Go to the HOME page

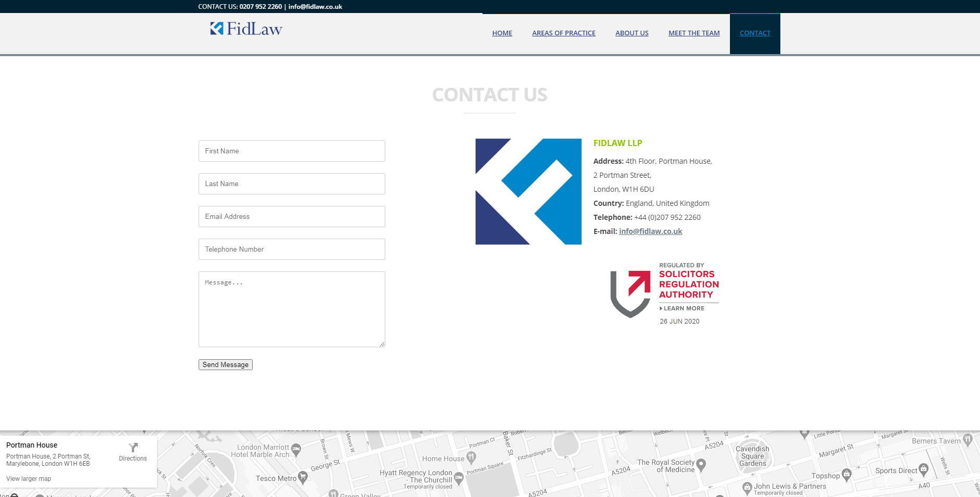click(502, 33)
